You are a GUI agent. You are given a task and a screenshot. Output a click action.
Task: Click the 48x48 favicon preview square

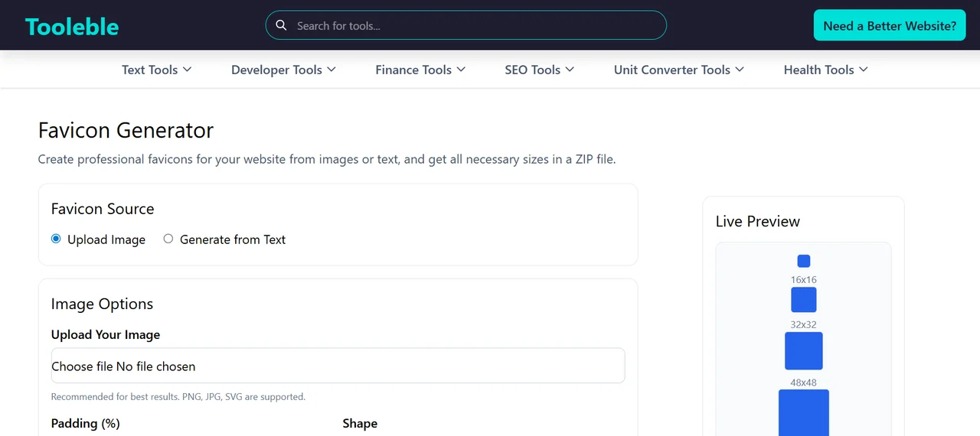tap(804, 351)
